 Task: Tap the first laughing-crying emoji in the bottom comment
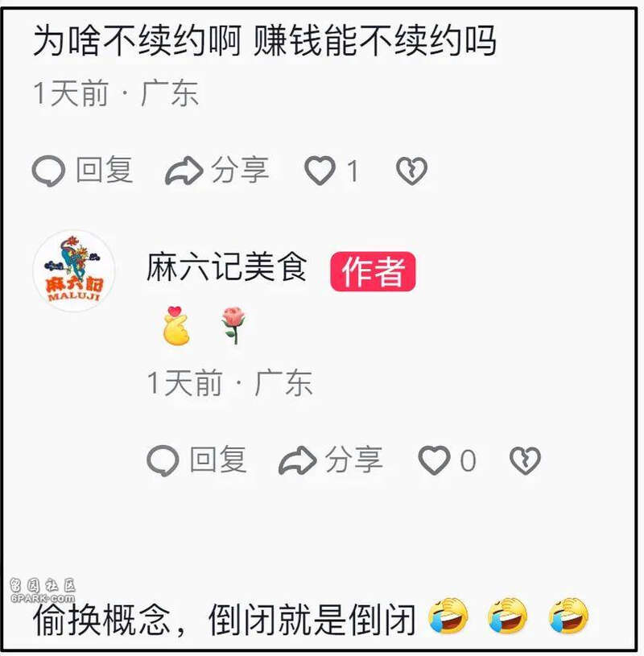click(x=448, y=616)
